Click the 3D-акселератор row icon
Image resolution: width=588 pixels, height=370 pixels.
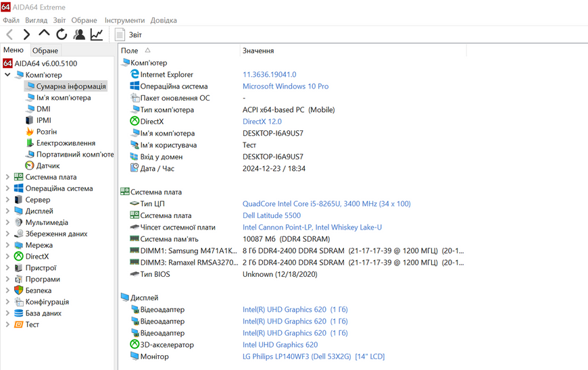click(134, 344)
